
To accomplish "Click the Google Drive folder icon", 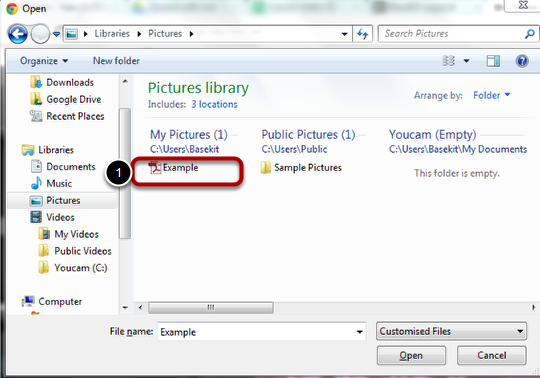I will (x=36, y=99).
